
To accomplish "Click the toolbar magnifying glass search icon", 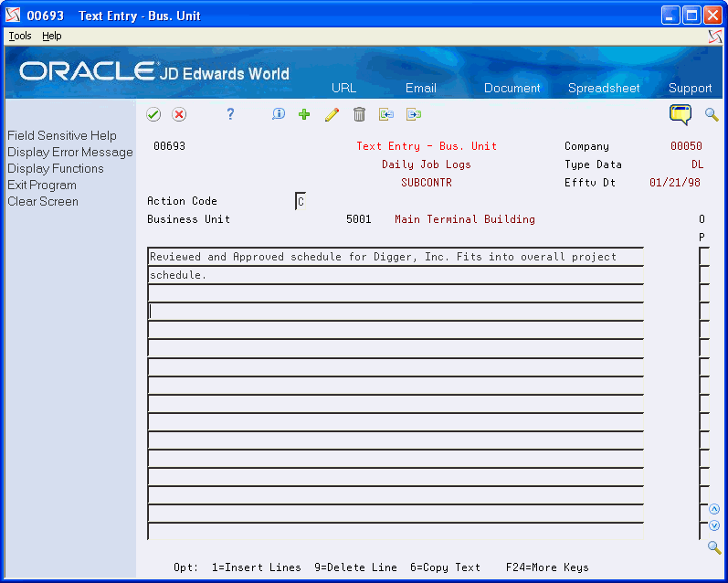I will tap(712, 114).
